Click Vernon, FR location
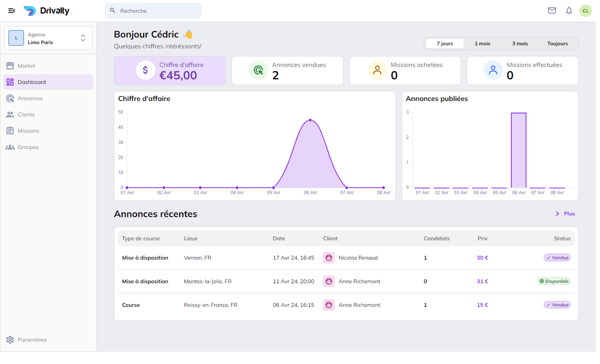 [x=197, y=257]
